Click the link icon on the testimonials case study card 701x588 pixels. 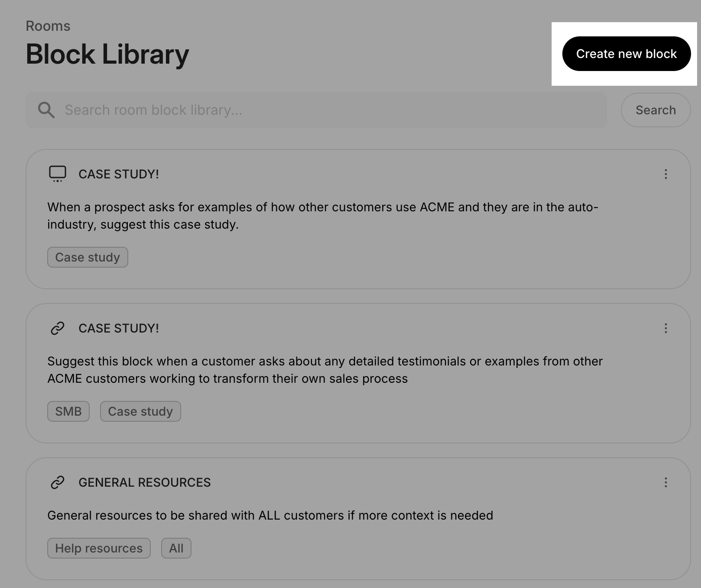[x=58, y=328]
